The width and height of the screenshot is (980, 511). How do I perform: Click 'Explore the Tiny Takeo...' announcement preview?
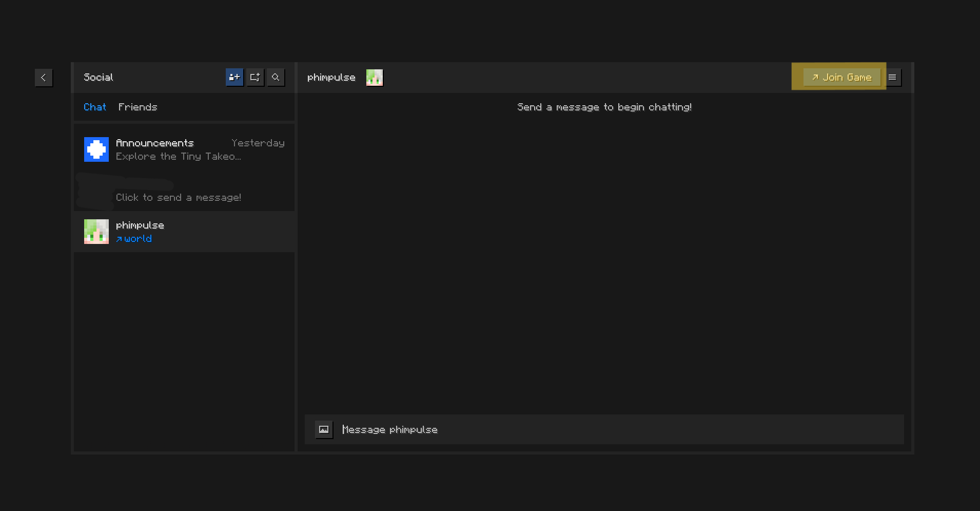click(178, 156)
